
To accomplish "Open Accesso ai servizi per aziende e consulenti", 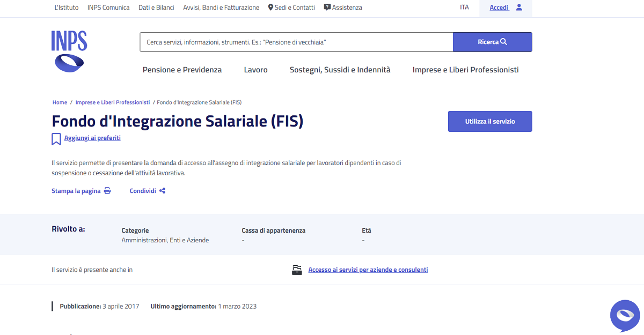I will [x=368, y=270].
